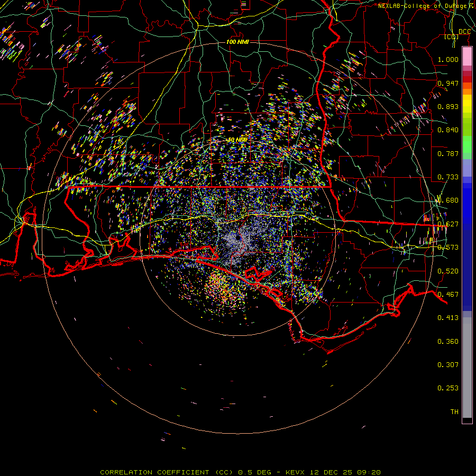Viewport: 476px width, 476px height.
Task: Click the DCC label above the color scale
Action: (x=464, y=32)
